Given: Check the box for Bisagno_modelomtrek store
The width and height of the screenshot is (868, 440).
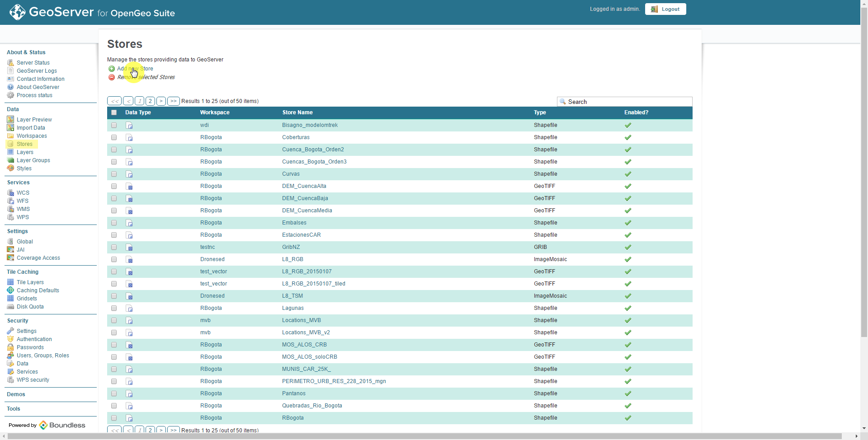Looking at the screenshot, I should tap(114, 125).
